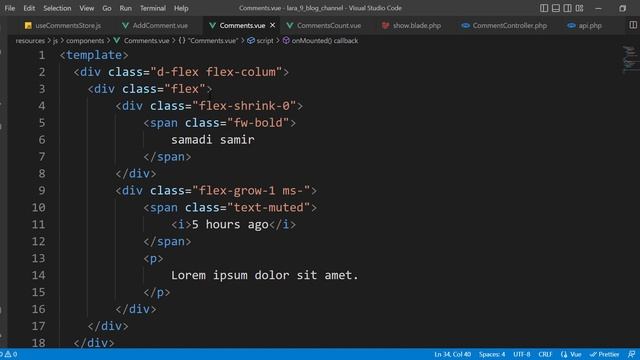The width and height of the screenshot is (640, 360).
Task: Click the "flex-grow-1 ms-" class string
Action: 251,191
